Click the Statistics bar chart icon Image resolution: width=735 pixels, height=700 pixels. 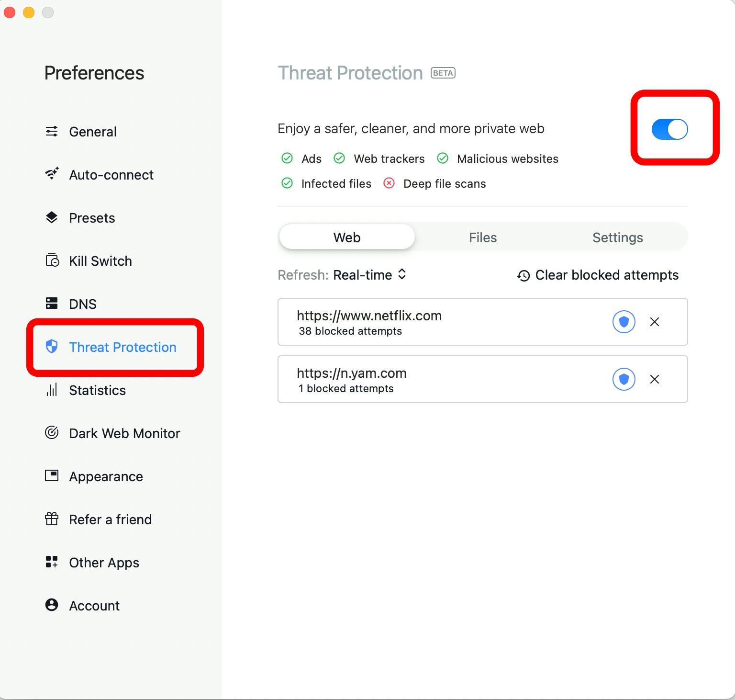pos(52,390)
